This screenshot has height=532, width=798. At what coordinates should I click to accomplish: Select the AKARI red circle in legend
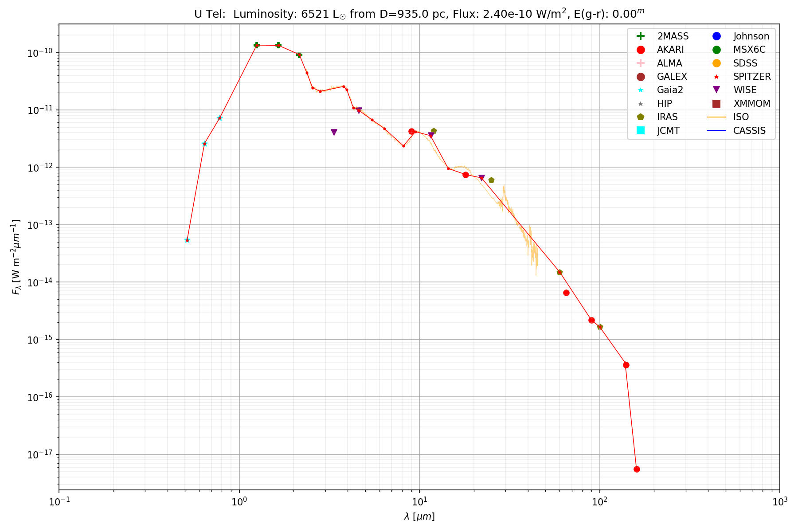pos(640,50)
